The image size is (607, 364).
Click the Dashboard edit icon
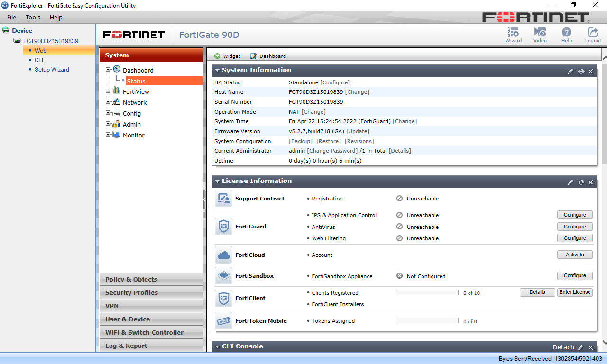pos(253,56)
